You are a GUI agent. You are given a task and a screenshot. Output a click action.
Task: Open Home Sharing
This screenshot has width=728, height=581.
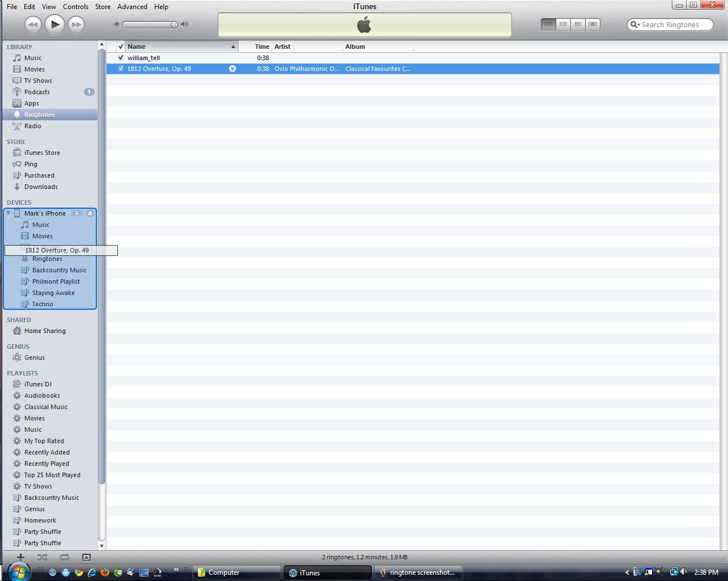point(45,331)
